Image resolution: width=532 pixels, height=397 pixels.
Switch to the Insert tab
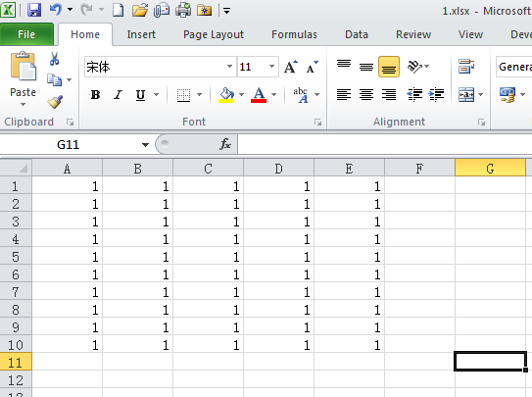pyautogui.click(x=141, y=34)
